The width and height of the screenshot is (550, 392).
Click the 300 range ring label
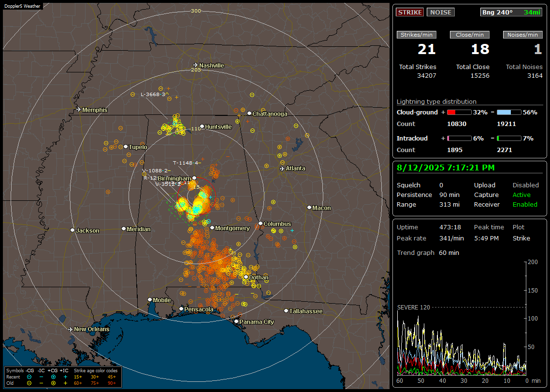click(196, 11)
